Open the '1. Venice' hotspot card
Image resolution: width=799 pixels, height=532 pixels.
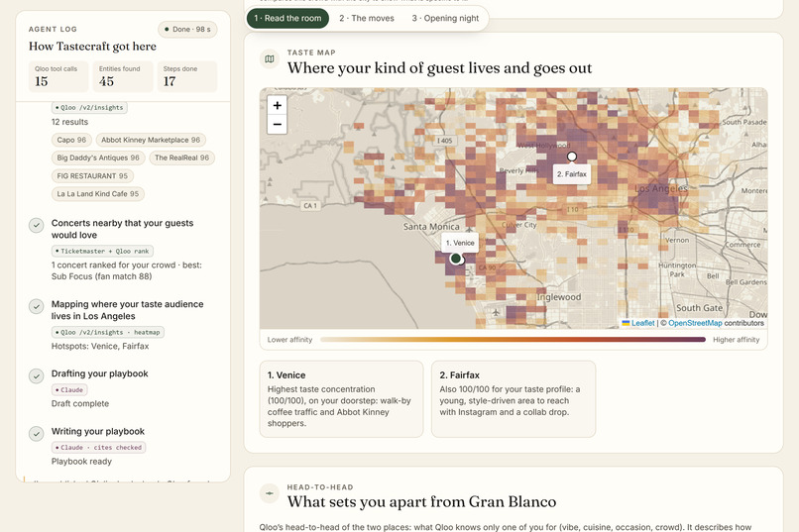(341, 399)
